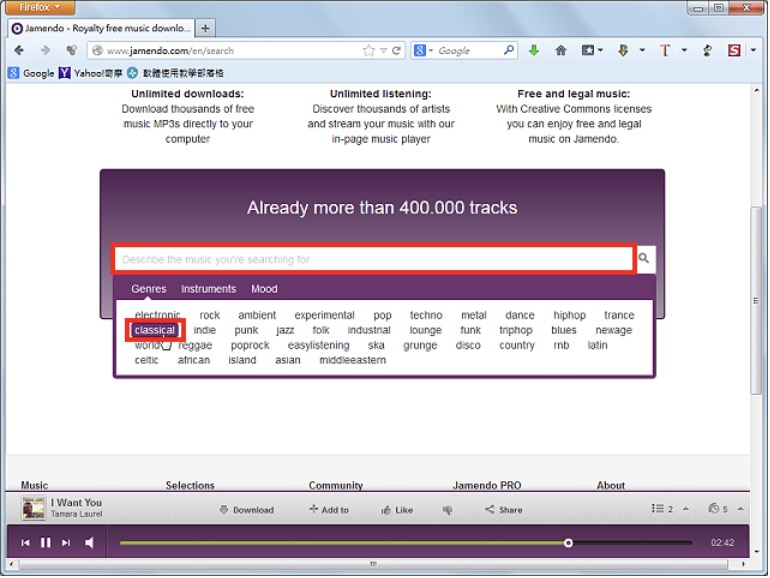Choose the techno genre tag
Screen dimensions: 770x578
[426, 315]
